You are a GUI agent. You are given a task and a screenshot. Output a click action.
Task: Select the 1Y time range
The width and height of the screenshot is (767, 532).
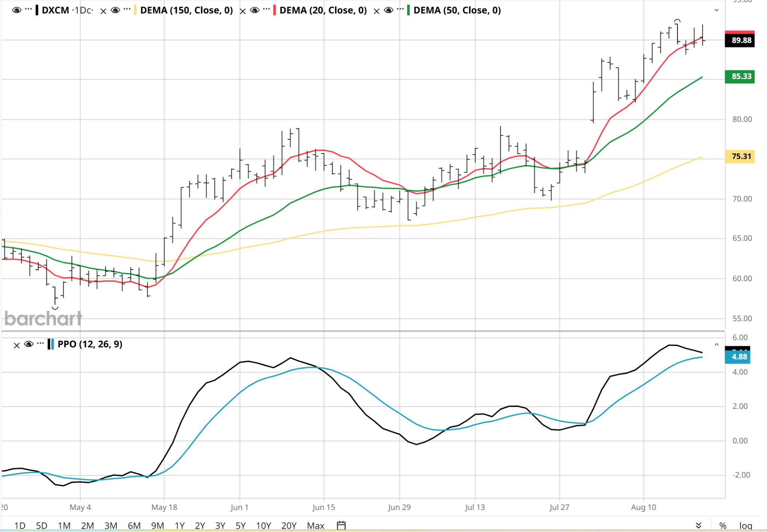click(x=179, y=526)
